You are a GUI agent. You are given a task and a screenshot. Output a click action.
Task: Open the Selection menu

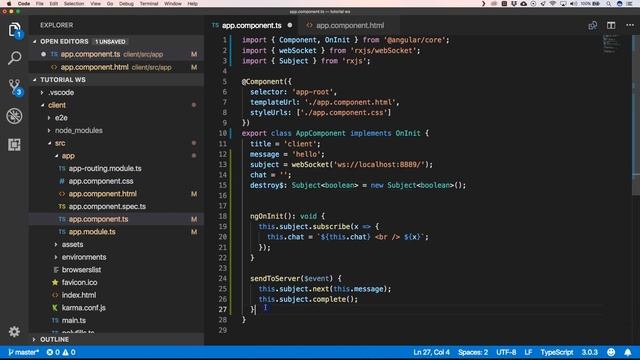(74, 3)
